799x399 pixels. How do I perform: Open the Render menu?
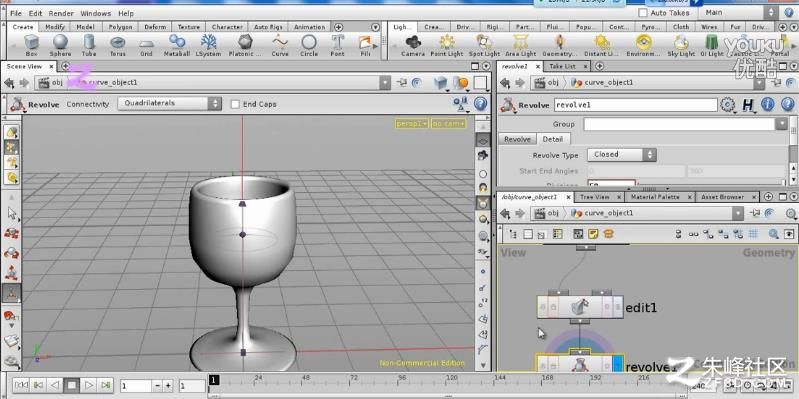(61, 13)
